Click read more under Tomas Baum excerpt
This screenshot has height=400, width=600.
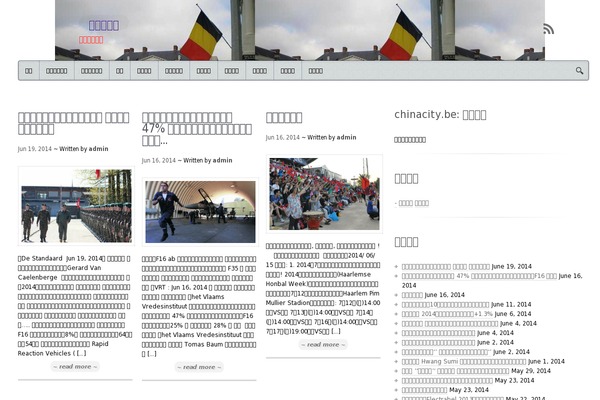199,367
